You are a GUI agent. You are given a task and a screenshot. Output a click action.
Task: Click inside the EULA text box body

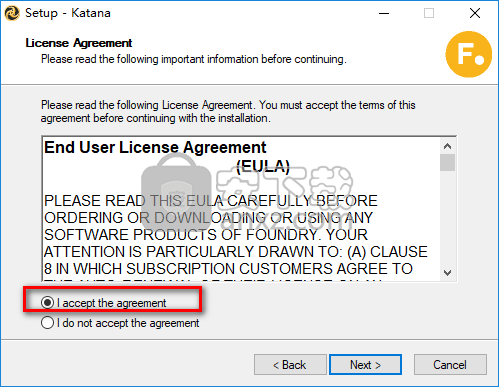pyautogui.click(x=241, y=209)
